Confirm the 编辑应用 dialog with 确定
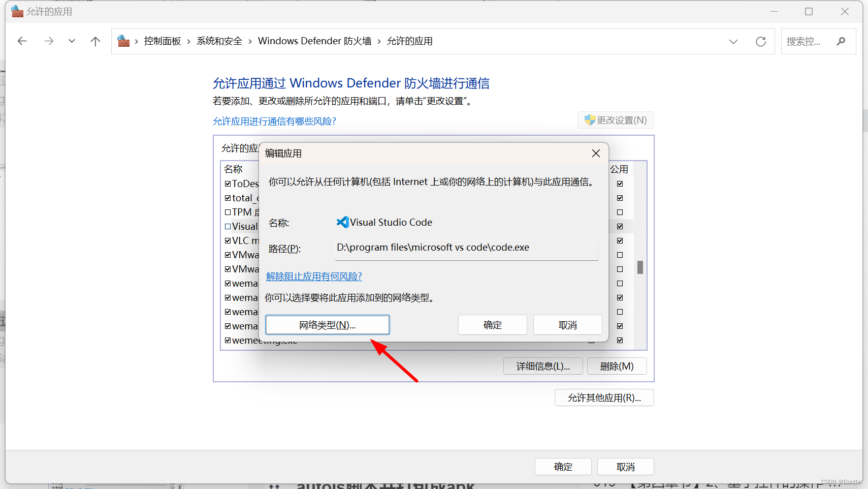 492,325
